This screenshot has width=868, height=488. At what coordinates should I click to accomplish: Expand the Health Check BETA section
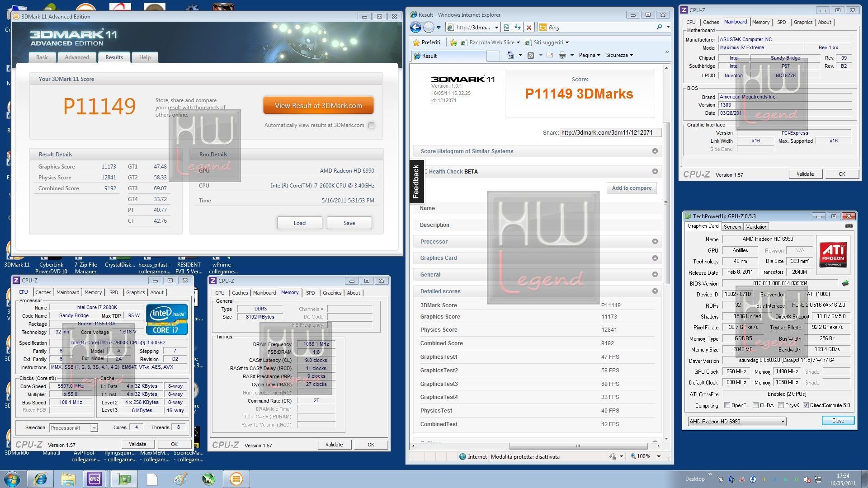tap(655, 171)
